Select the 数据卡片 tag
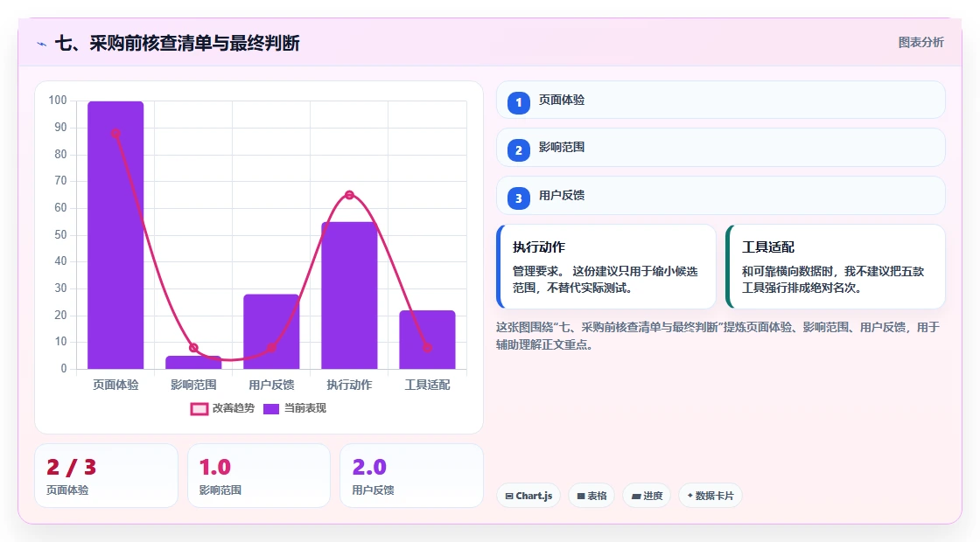Viewport: 980px width, 542px height. point(710,496)
